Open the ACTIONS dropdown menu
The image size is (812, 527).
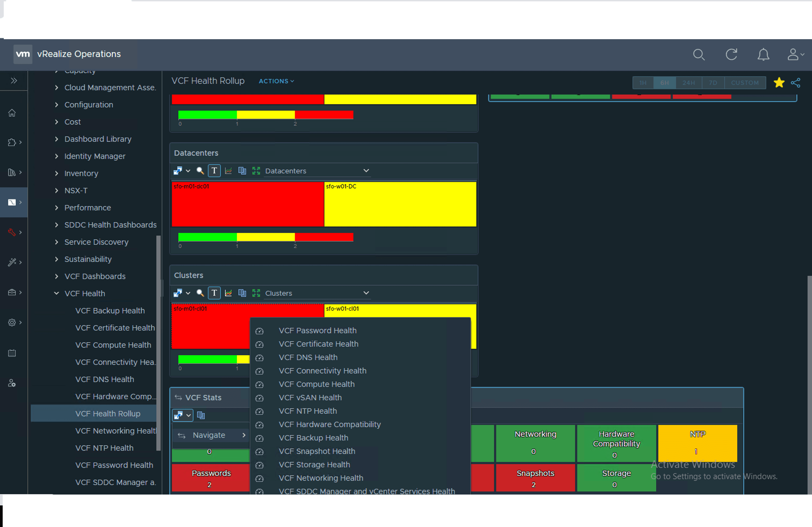coord(276,81)
